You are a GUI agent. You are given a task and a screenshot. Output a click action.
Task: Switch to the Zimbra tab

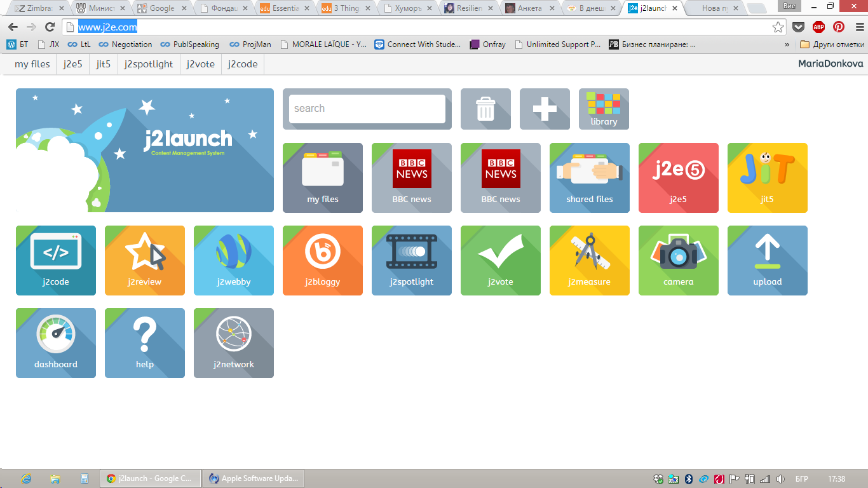click(x=39, y=9)
